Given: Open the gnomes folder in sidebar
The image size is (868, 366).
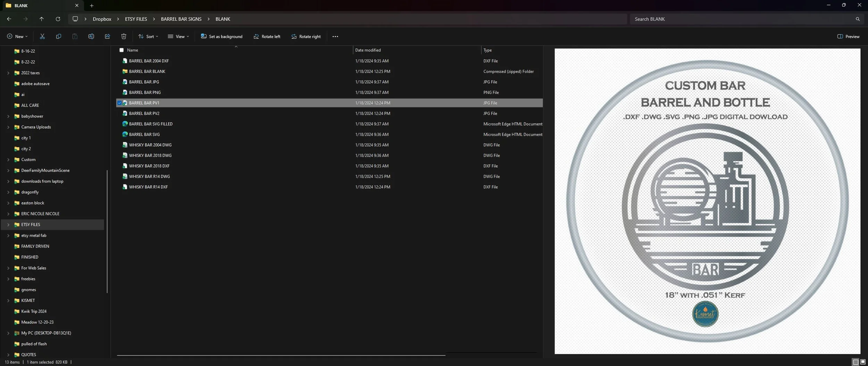Looking at the screenshot, I should (x=28, y=290).
